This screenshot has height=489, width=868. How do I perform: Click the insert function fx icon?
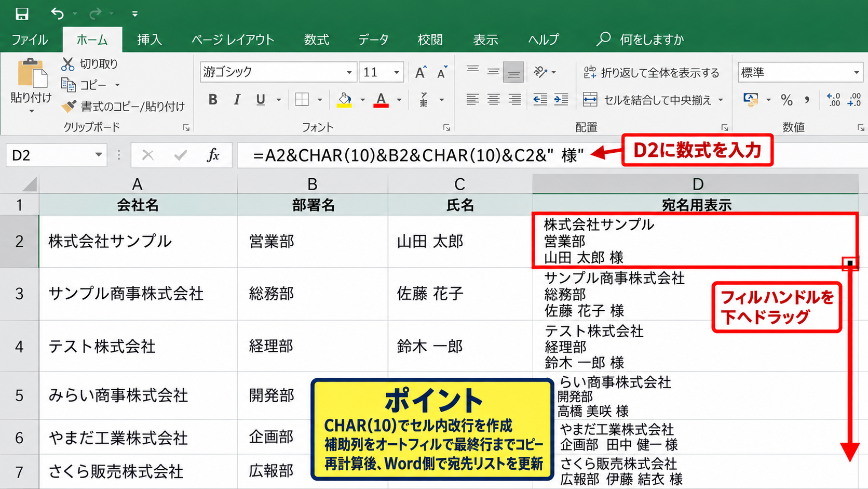click(213, 155)
